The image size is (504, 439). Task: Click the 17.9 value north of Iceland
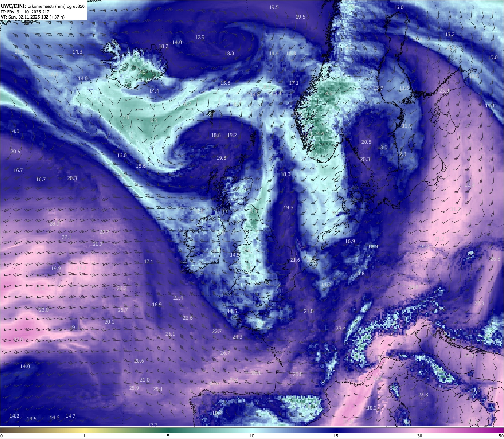[200, 37]
